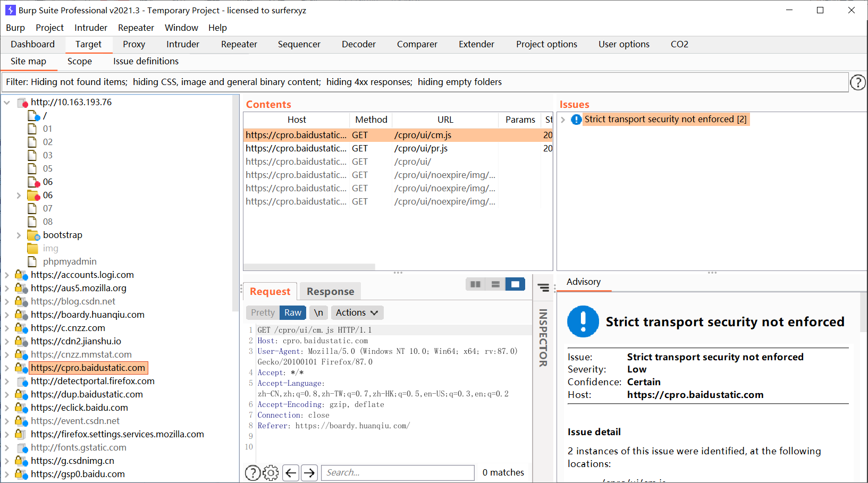The image size is (868, 483).
Task: Open the Project menu
Action: tap(49, 28)
